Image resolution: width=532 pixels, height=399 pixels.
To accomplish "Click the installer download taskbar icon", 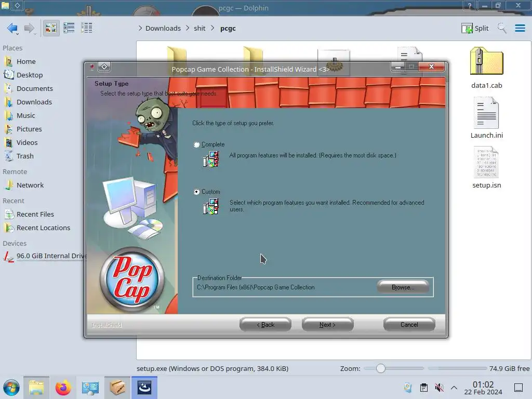I will coord(144,388).
